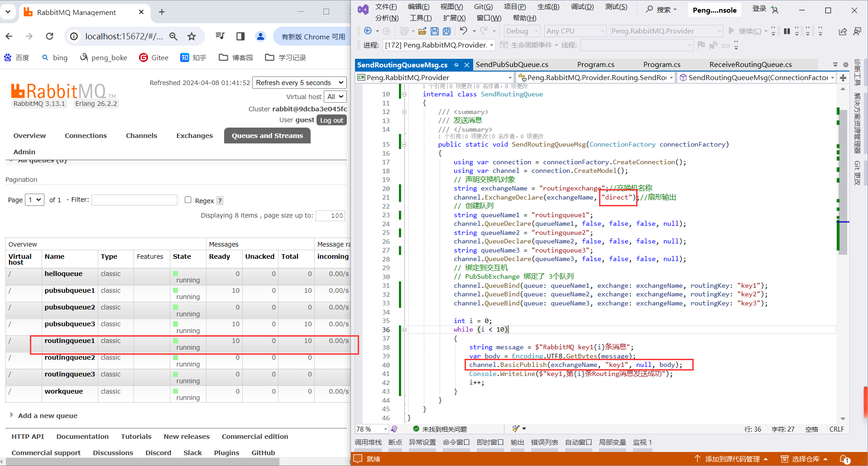Click Save All icon in Visual Studio
868x466 pixels.
447,31
